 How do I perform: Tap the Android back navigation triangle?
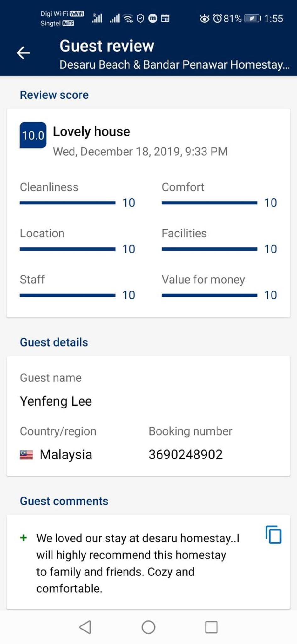[x=85, y=627]
